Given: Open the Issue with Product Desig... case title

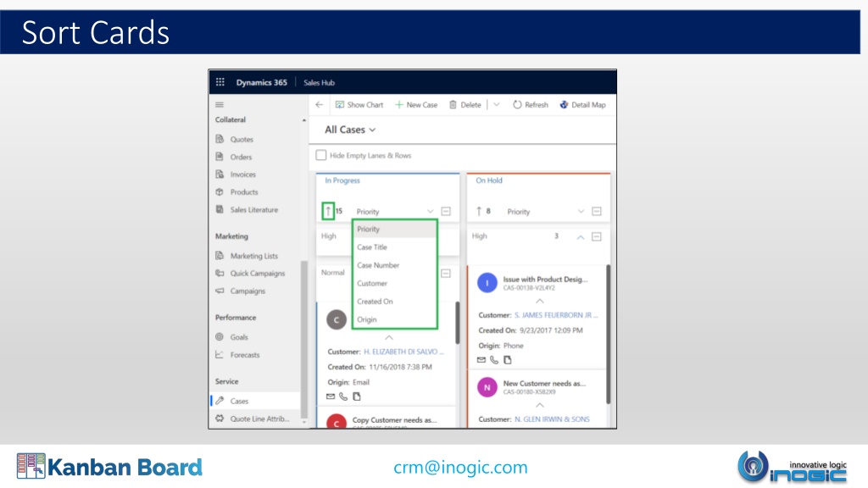Looking at the screenshot, I should 545,280.
